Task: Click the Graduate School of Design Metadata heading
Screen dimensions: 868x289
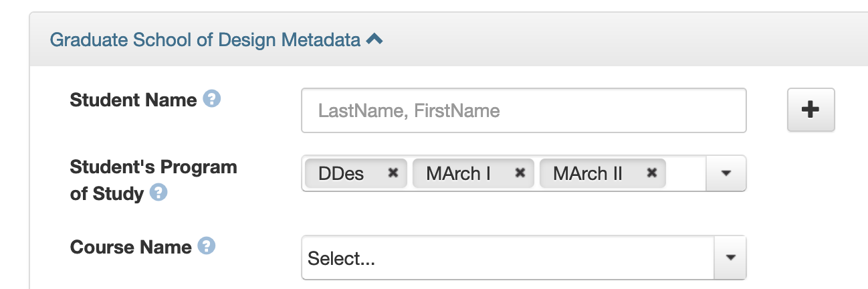Action: click(205, 40)
